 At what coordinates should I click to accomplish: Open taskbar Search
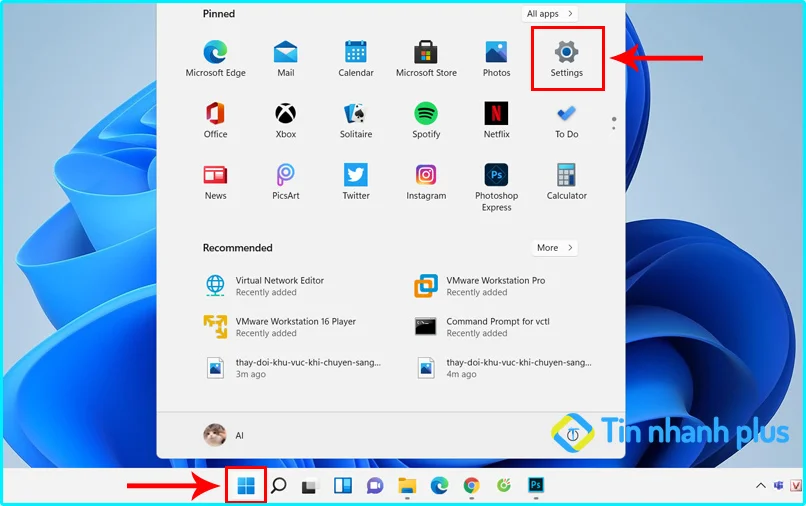[x=279, y=485]
